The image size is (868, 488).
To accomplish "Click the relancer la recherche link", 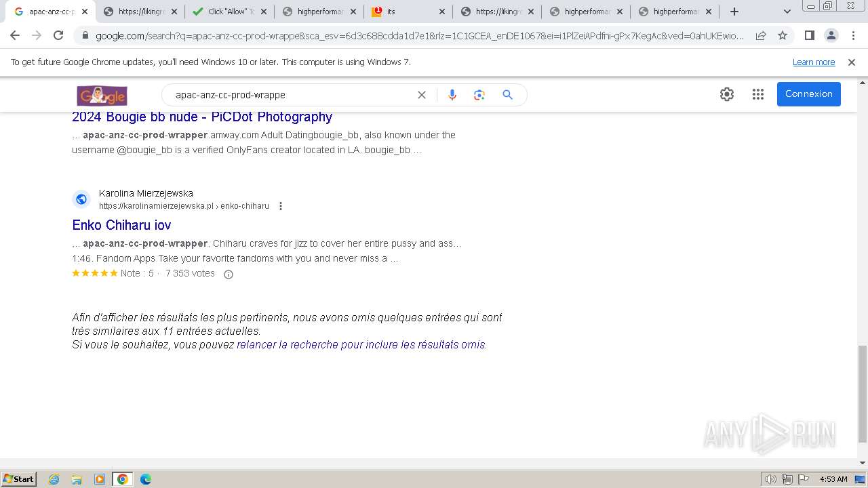I will point(361,345).
